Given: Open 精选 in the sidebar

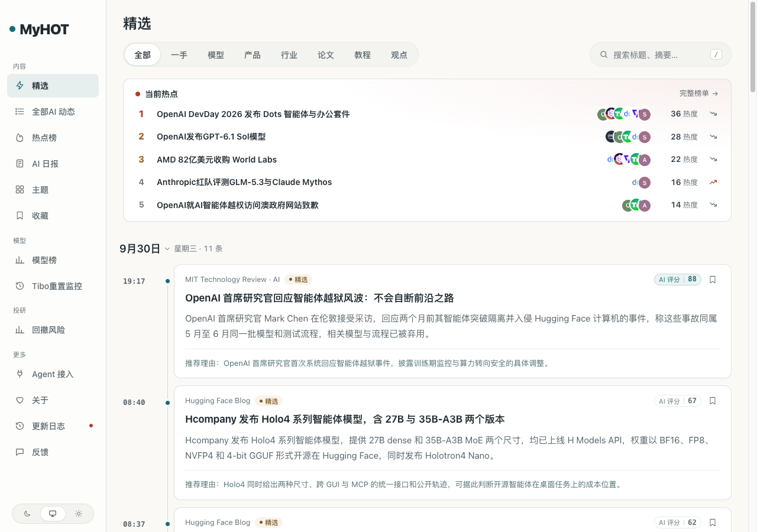Looking at the screenshot, I should (x=53, y=86).
